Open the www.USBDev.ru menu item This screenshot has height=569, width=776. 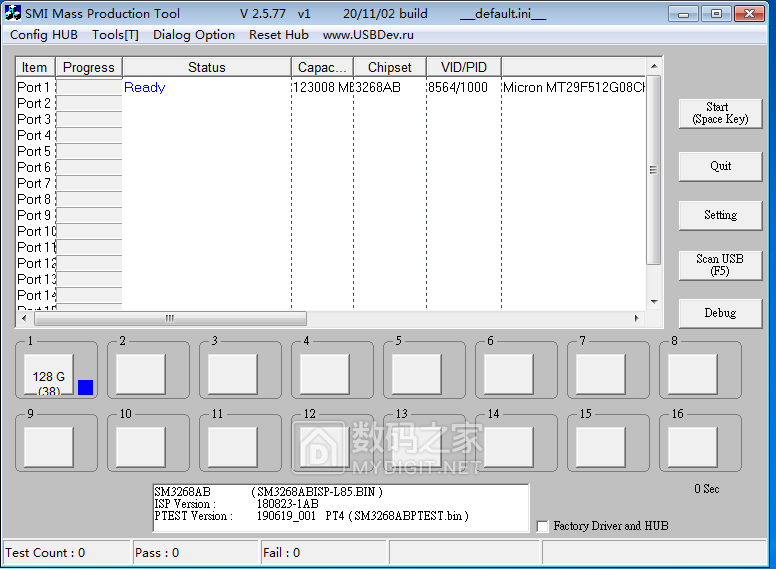click(x=368, y=35)
